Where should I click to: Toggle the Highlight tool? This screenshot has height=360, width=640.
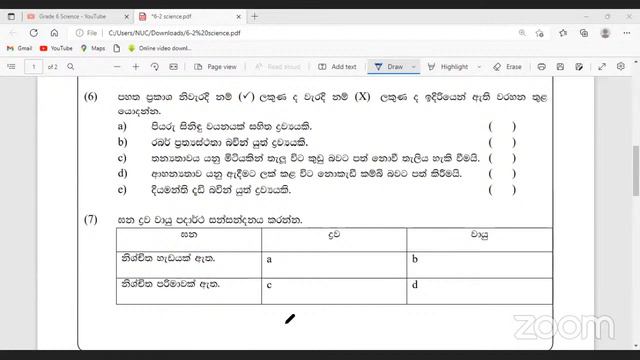(448, 67)
